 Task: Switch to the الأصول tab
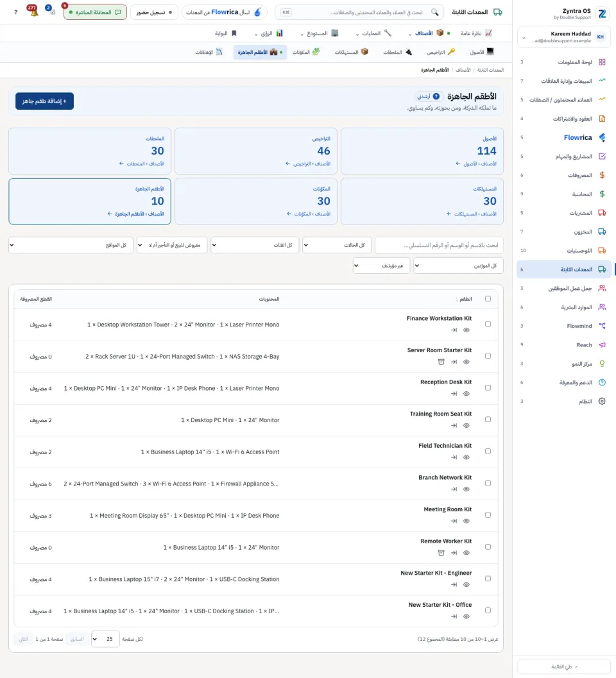(482, 53)
